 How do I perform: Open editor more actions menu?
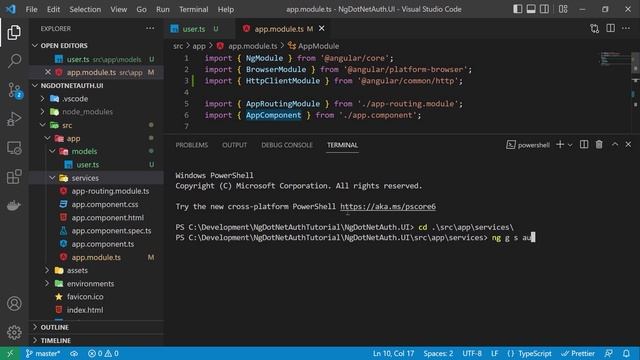[x=626, y=28]
